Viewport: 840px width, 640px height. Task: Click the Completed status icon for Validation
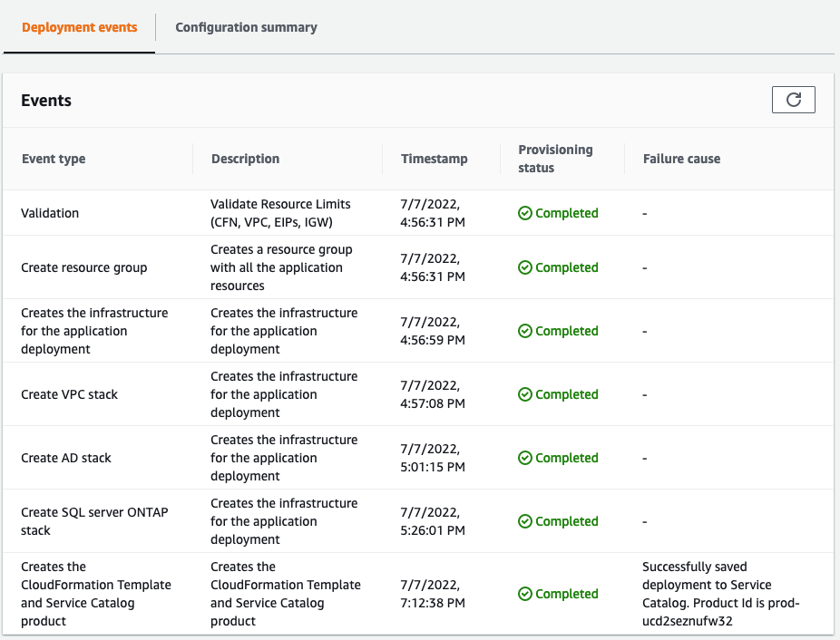[525, 213]
